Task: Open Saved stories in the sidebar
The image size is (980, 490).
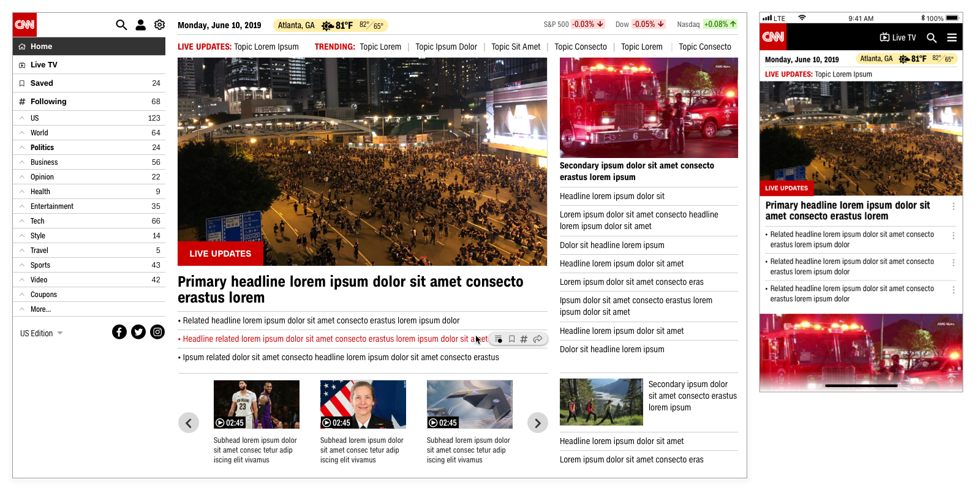Action: pyautogui.click(x=89, y=83)
